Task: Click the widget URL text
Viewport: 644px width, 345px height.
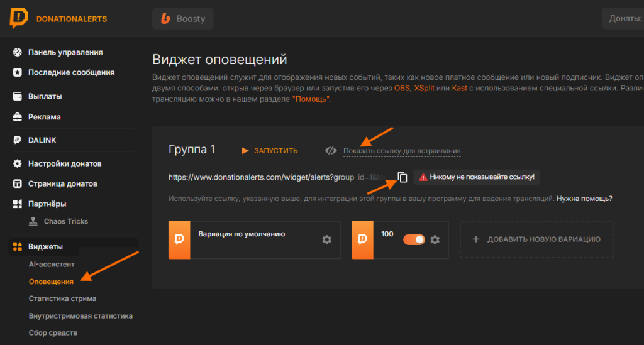Action: pyautogui.click(x=275, y=177)
